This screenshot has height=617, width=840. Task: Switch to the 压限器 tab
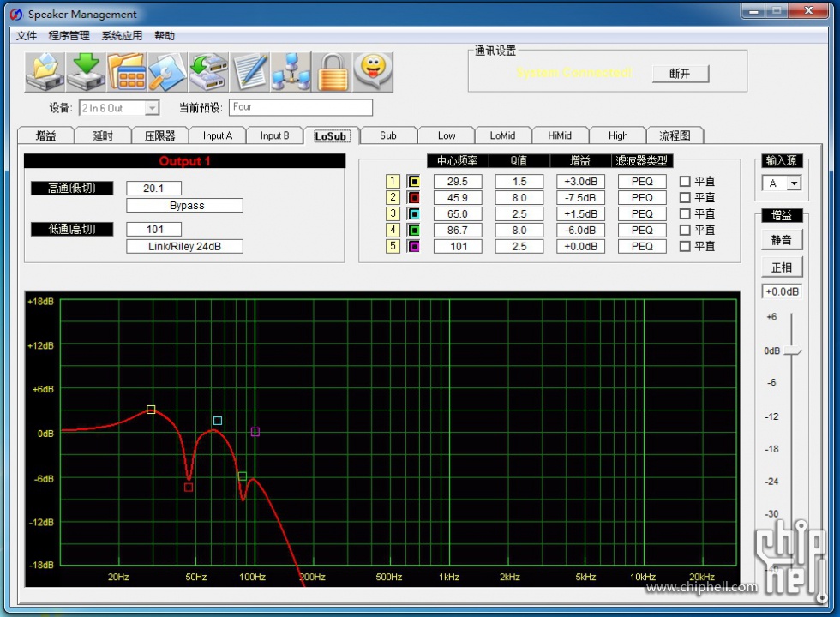(160, 136)
